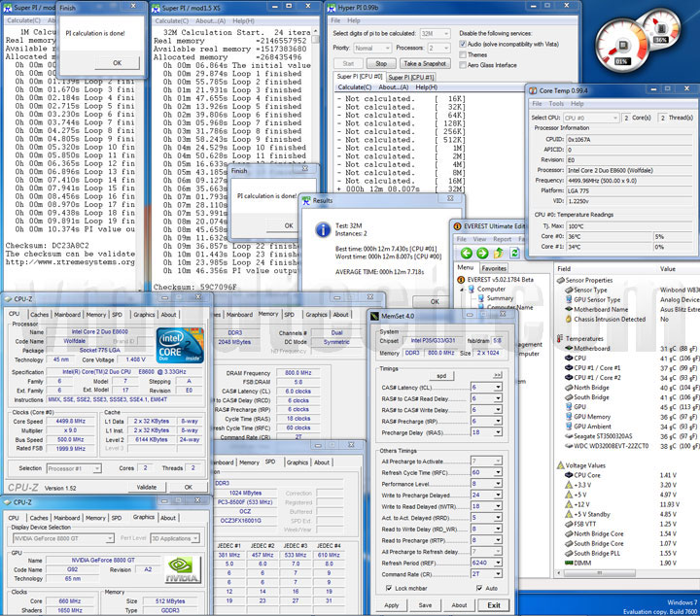
Task: Expand MemSet timings with the >> button
Action: (x=498, y=376)
